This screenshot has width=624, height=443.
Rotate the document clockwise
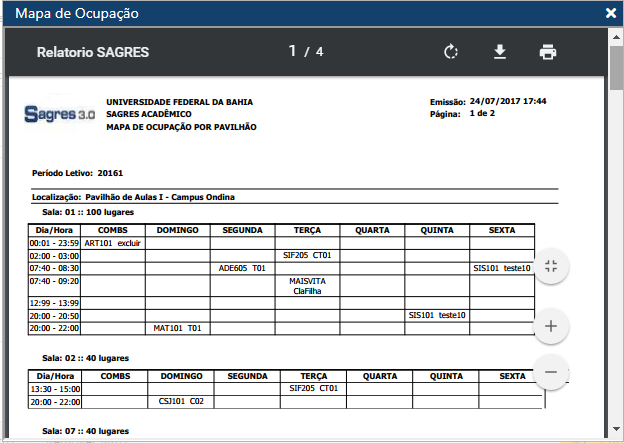451,52
